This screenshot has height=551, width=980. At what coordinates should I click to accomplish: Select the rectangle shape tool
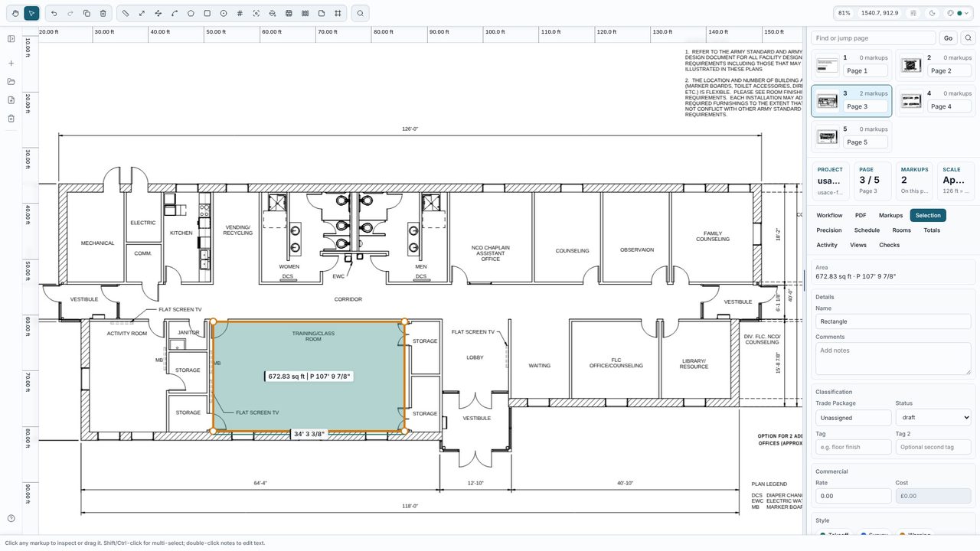click(207, 13)
